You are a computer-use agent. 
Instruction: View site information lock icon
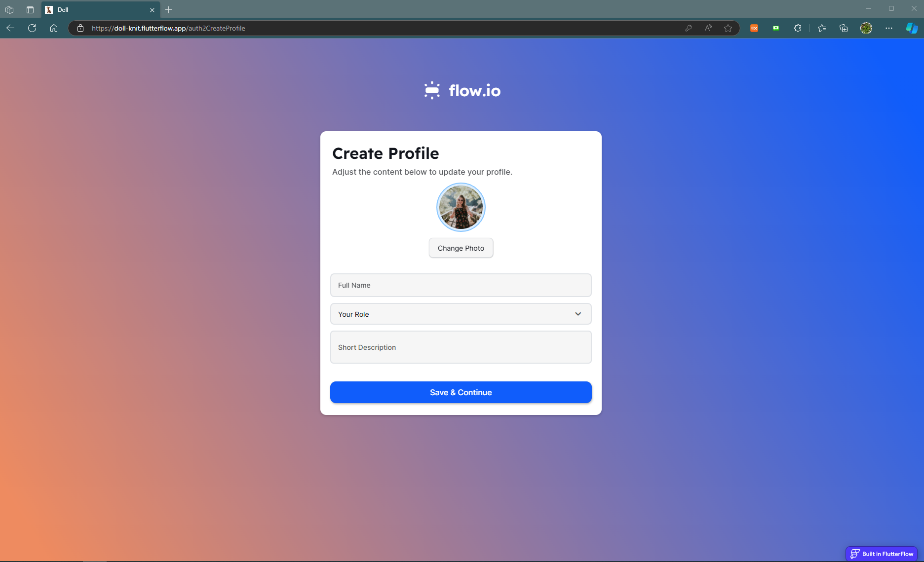click(80, 28)
